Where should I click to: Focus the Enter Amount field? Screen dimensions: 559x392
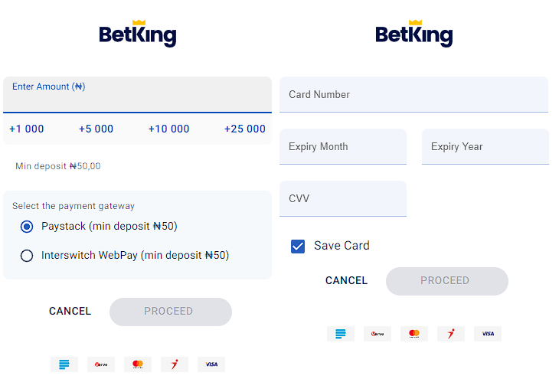pos(137,100)
